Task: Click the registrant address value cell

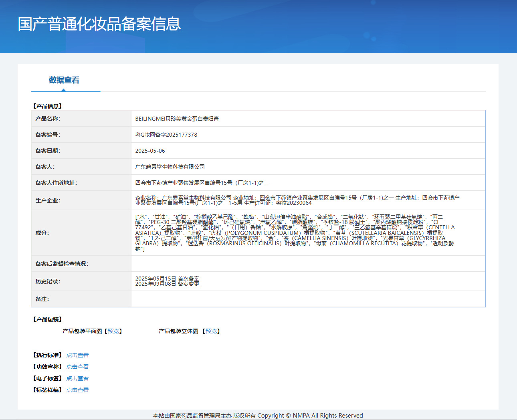Action: coord(308,183)
